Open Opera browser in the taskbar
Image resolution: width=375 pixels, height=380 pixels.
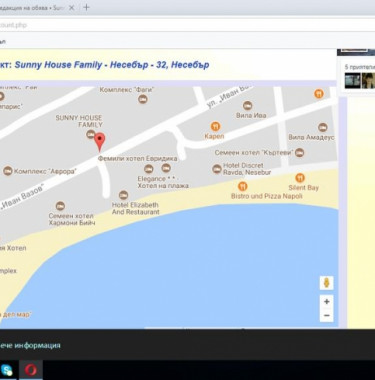[30, 370]
